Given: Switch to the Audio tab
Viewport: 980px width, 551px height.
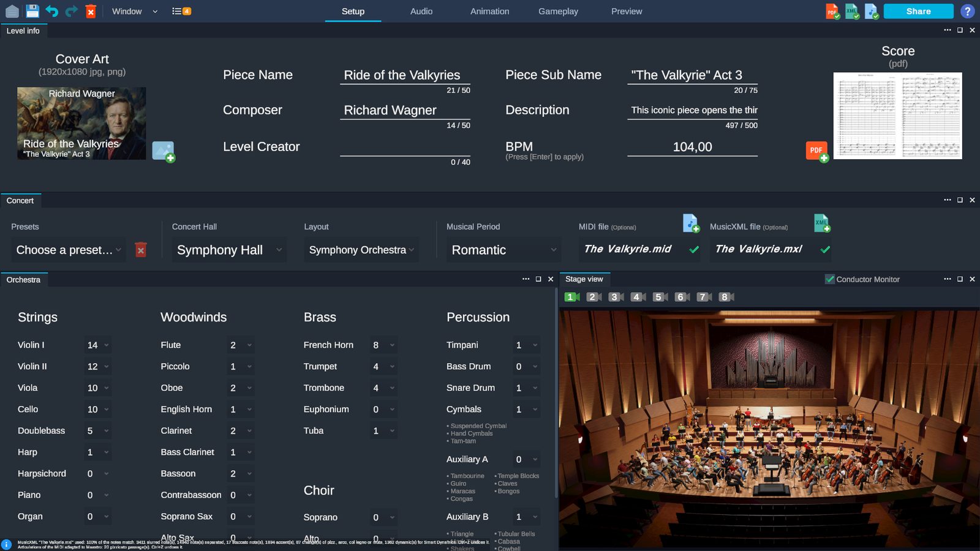Looking at the screenshot, I should click(421, 11).
